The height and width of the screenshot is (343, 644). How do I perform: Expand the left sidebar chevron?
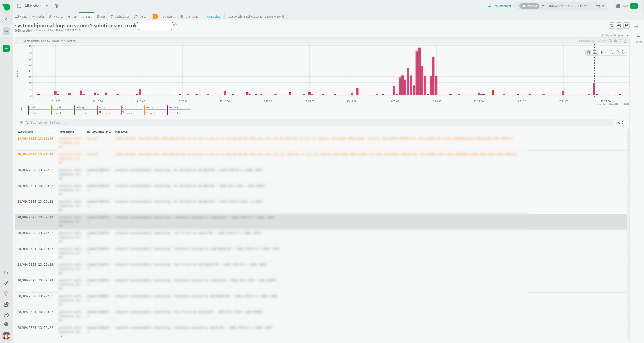[6, 18]
